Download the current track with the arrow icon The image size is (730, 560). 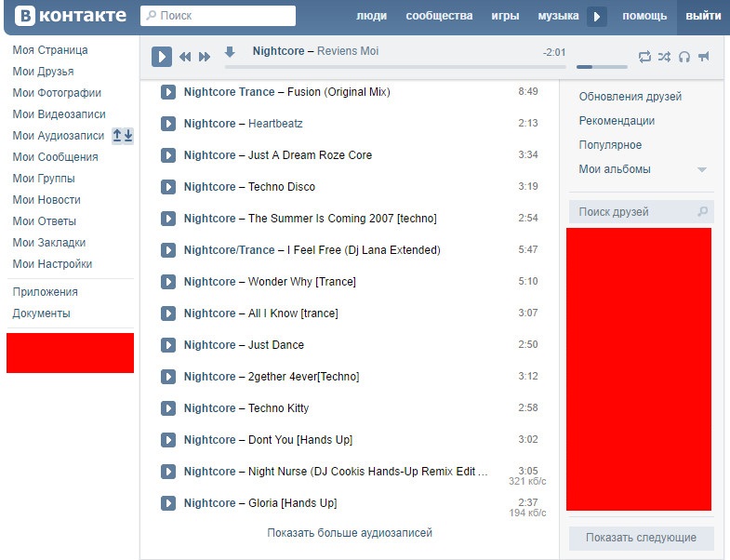(230, 52)
